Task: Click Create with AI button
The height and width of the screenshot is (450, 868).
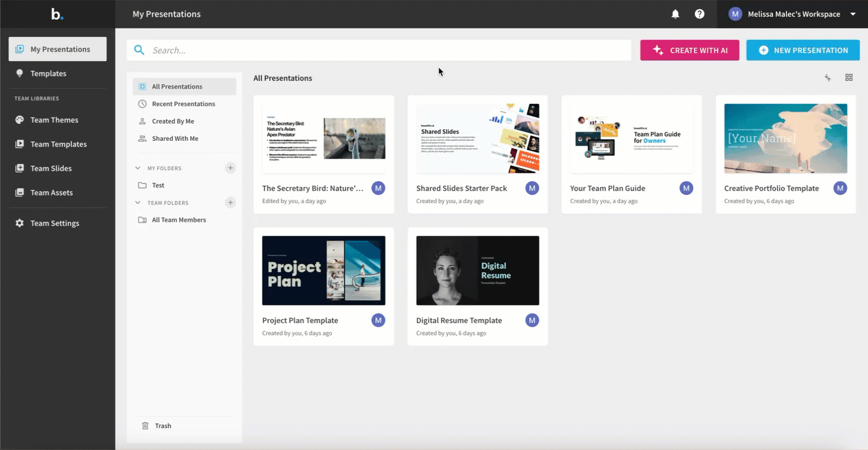Action: [690, 50]
